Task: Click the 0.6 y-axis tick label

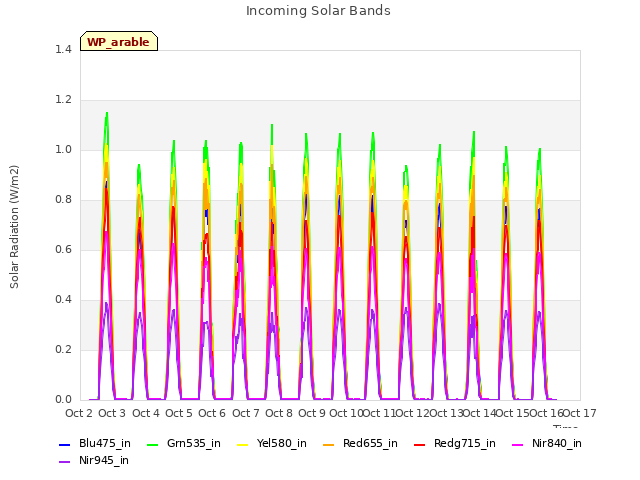Action: pyautogui.click(x=63, y=250)
